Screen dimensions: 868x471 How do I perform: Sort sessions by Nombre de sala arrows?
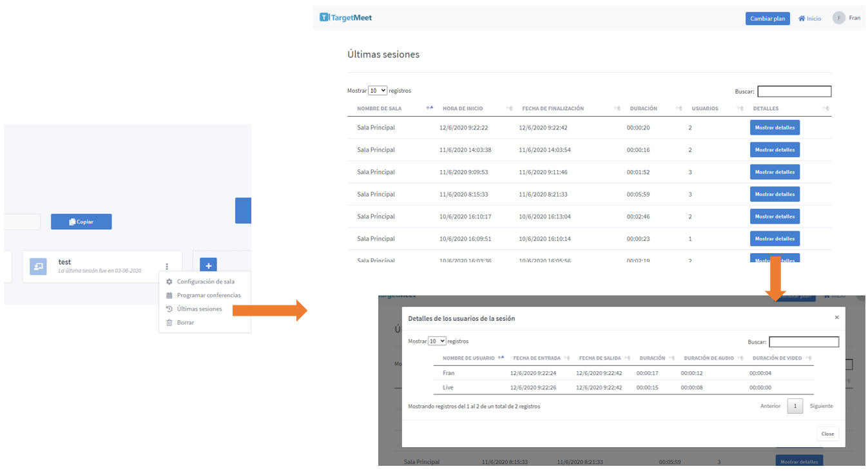click(x=430, y=108)
